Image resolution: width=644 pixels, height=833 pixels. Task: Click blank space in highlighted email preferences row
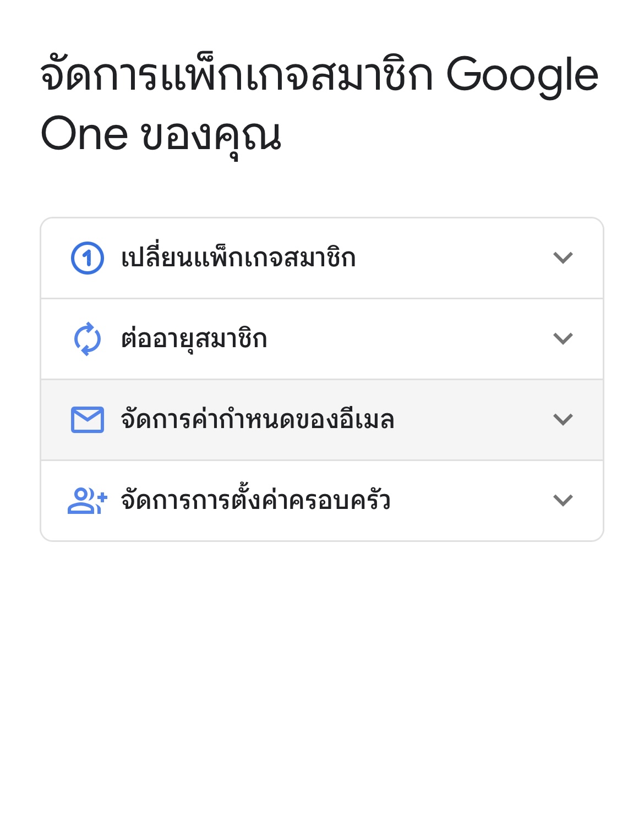pyautogui.click(x=473, y=420)
